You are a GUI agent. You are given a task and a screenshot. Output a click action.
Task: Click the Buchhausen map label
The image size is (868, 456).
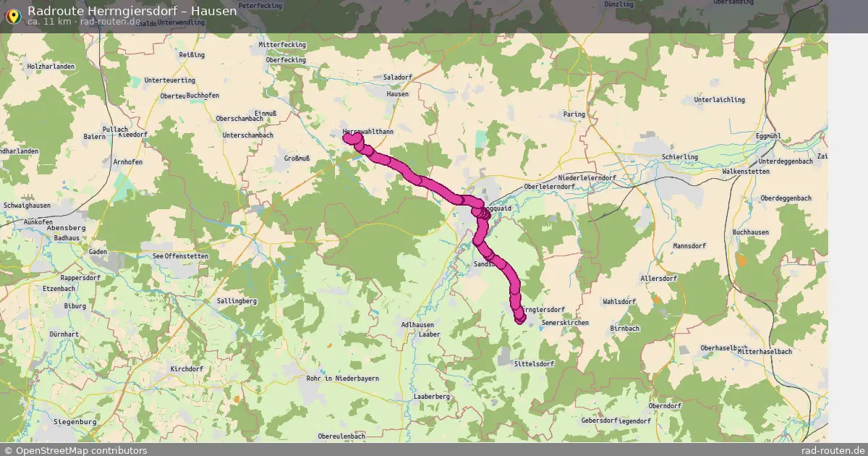point(752,232)
